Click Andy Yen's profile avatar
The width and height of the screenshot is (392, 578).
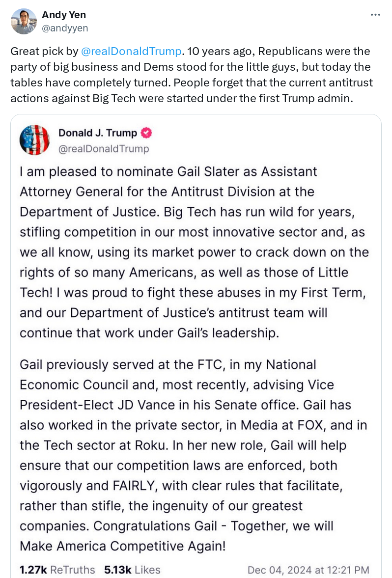24,21
